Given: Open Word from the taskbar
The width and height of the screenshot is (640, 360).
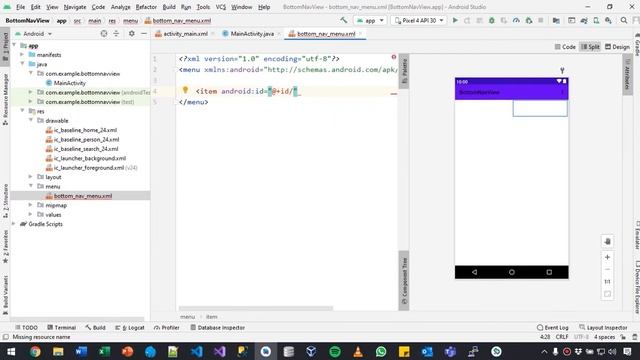Looking at the screenshot, I should [x=81, y=351].
